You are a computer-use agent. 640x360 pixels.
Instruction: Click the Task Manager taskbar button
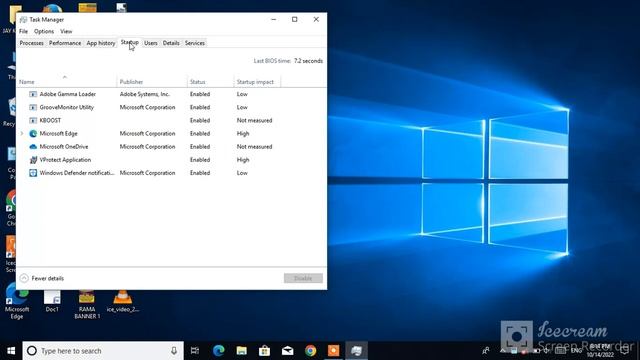tap(356, 351)
